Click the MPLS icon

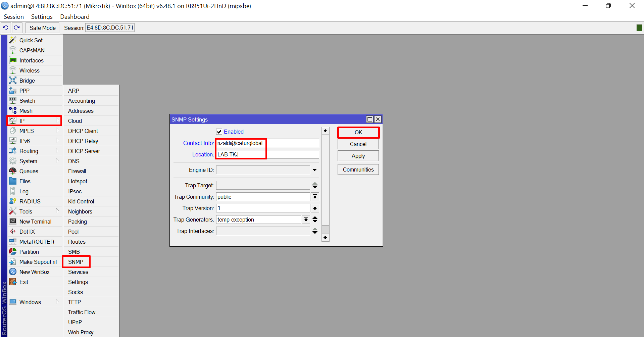tap(13, 131)
